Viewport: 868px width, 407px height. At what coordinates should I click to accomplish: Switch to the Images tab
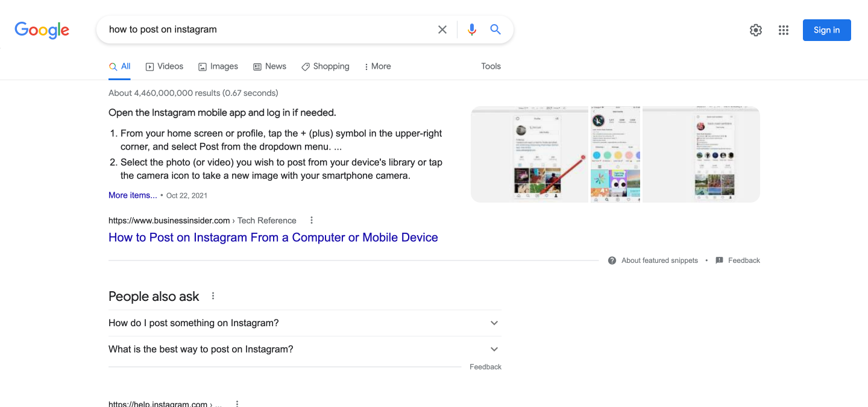[x=218, y=66]
